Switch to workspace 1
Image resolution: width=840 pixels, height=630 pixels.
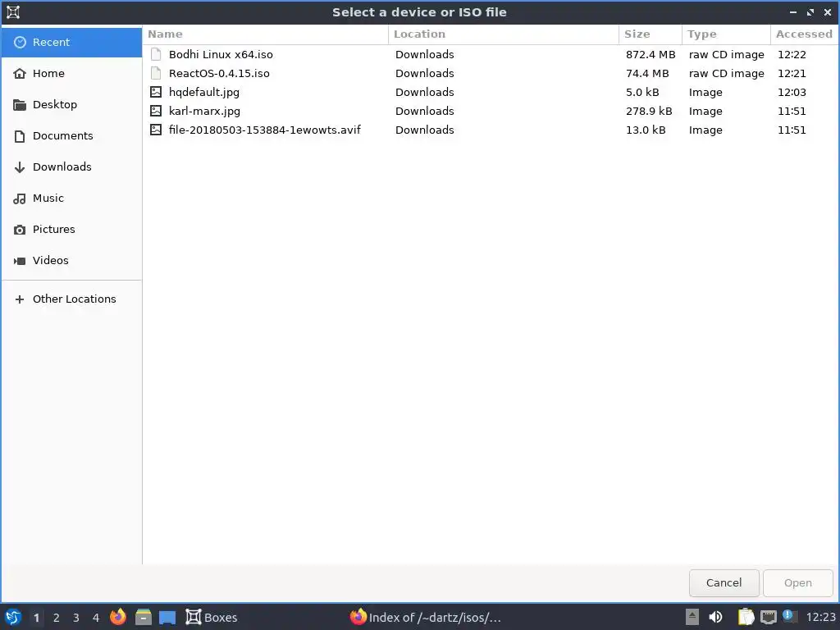(36, 618)
